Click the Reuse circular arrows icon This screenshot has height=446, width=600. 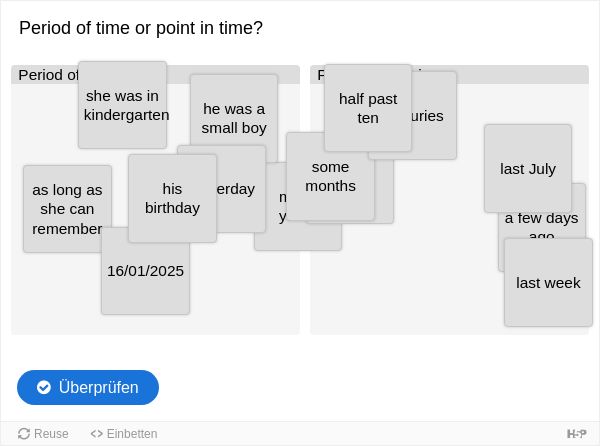[x=24, y=434]
